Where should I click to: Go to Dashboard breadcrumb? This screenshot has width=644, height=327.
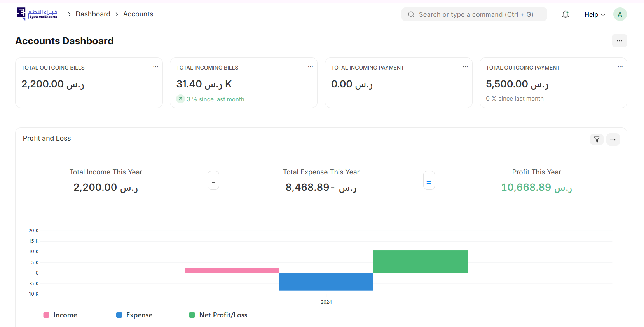pos(93,14)
